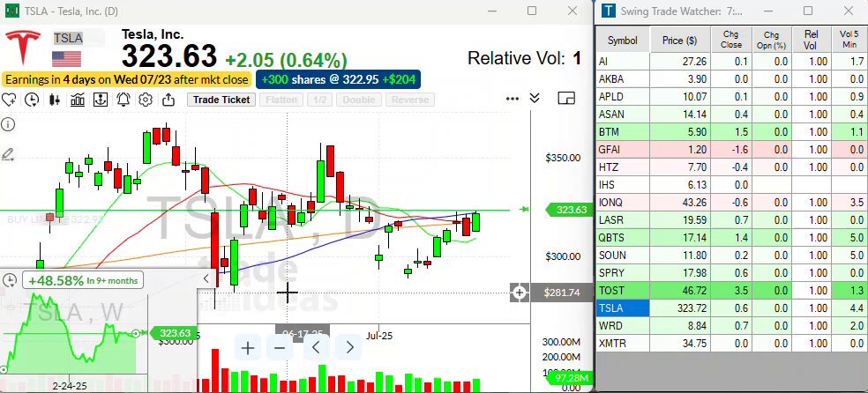Sort by the Symbol column header

622,41
